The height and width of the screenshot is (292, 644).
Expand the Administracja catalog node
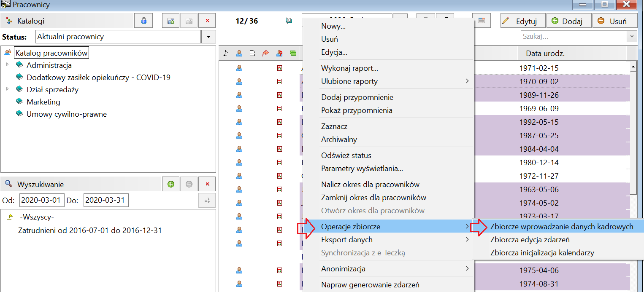coord(7,65)
